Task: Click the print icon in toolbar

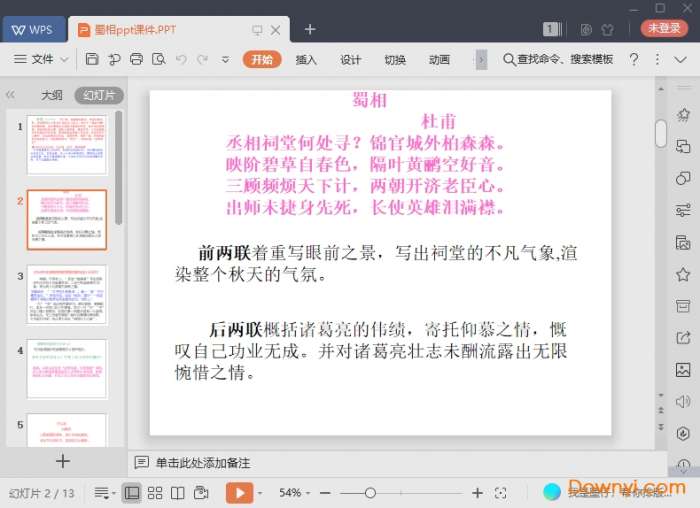Action: [137, 59]
